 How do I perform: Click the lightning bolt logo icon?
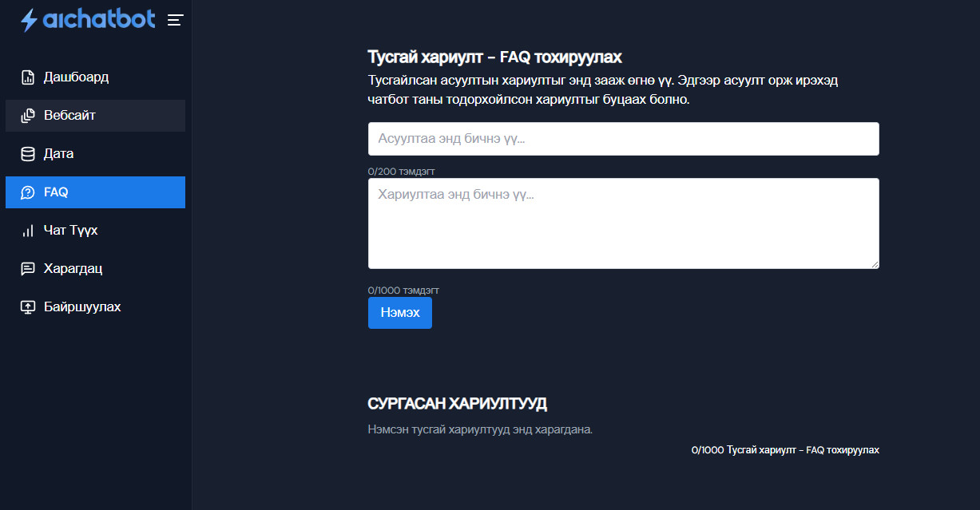pyautogui.click(x=29, y=20)
